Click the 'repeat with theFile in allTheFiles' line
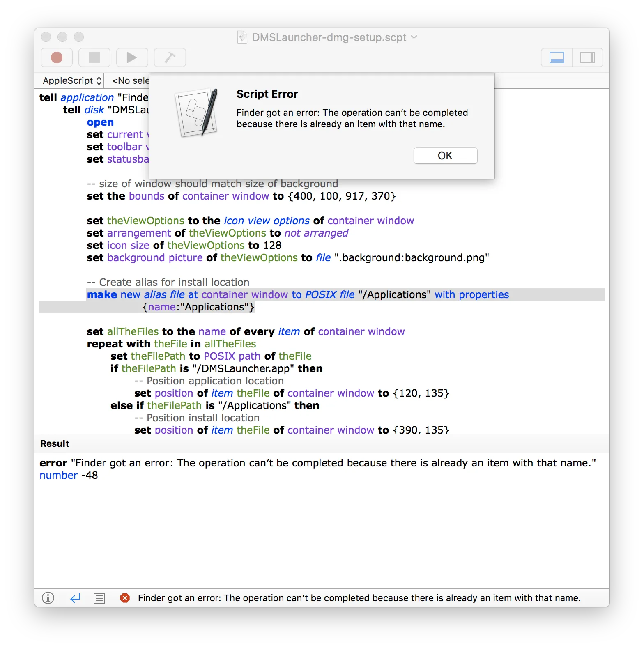The height and width of the screenshot is (648, 644). coord(172,344)
